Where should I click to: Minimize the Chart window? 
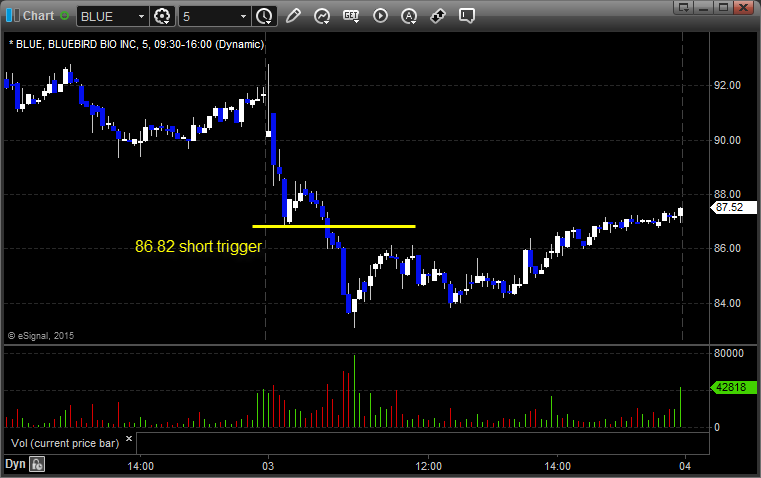click(704, 7)
